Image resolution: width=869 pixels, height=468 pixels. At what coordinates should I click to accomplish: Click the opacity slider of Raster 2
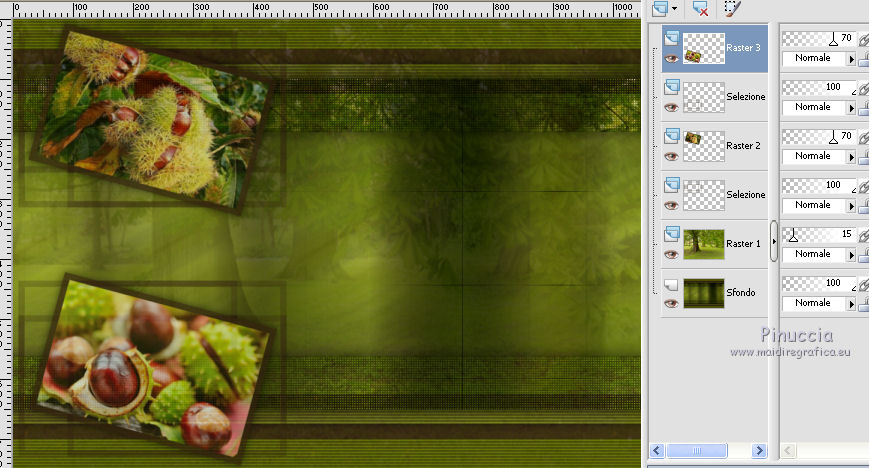(x=818, y=136)
